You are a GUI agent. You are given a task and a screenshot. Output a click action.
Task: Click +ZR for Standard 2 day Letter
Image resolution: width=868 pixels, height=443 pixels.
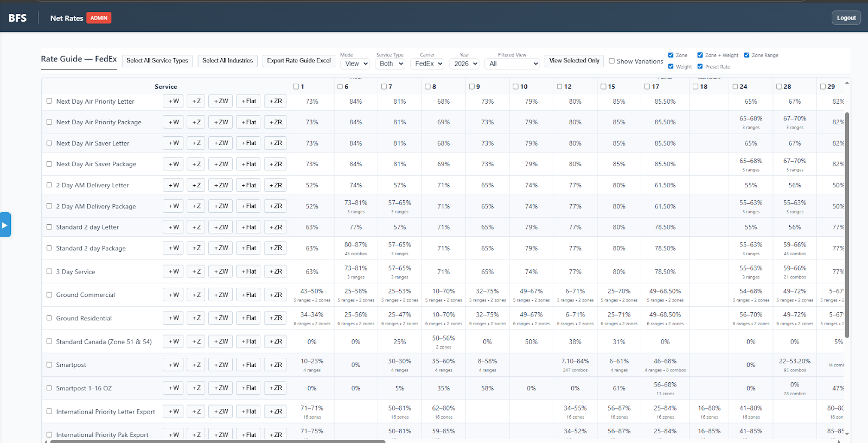click(275, 227)
